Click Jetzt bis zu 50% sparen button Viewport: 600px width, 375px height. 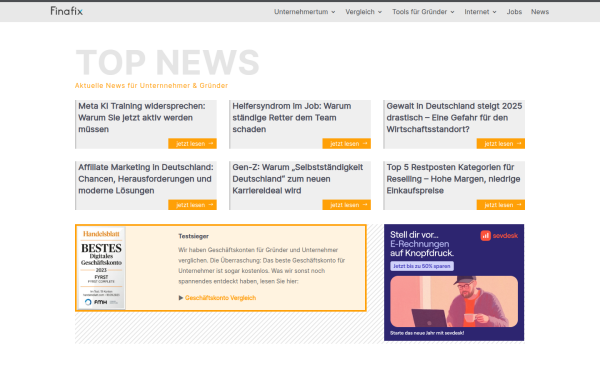(x=422, y=266)
